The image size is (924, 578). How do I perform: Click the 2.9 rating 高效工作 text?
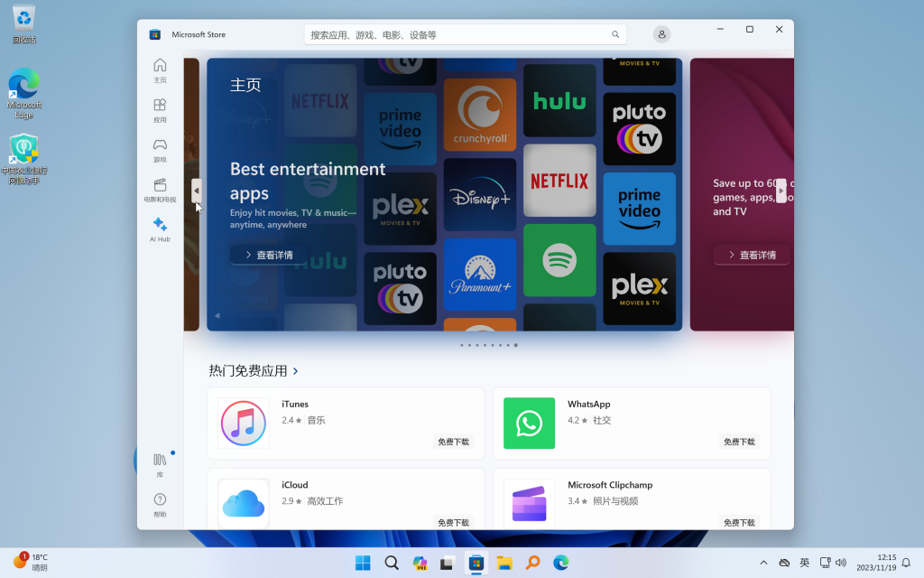tap(312, 500)
